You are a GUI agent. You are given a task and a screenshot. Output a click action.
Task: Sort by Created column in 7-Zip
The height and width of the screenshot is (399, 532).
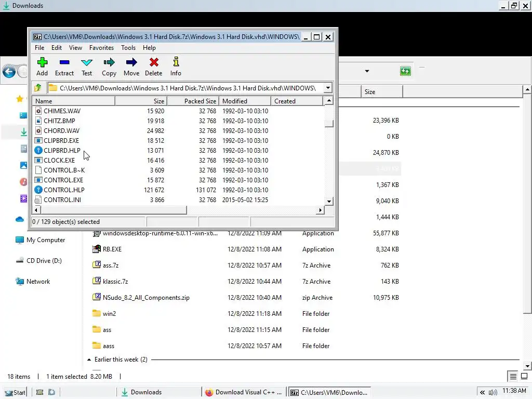(297, 101)
